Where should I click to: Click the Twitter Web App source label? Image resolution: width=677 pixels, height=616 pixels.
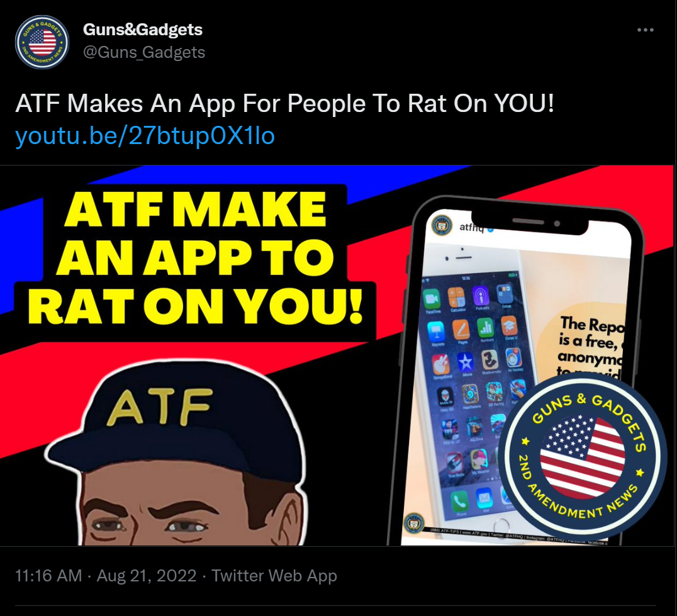point(274,576)
